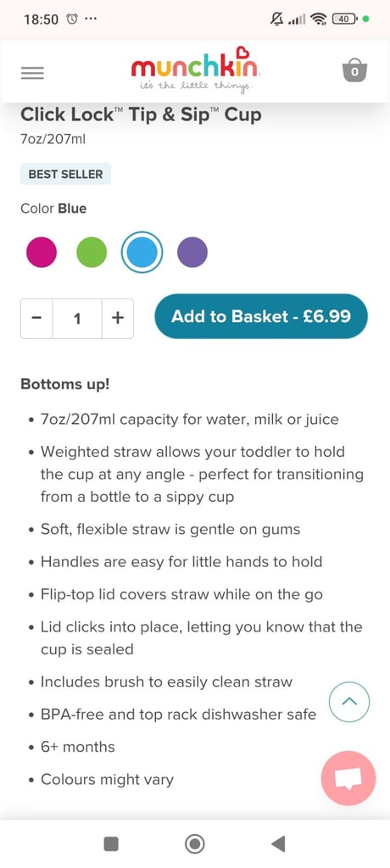This screenshot has height=868, width=390.
Task: Tap the Munchkin logo
Action: point(195,70)
